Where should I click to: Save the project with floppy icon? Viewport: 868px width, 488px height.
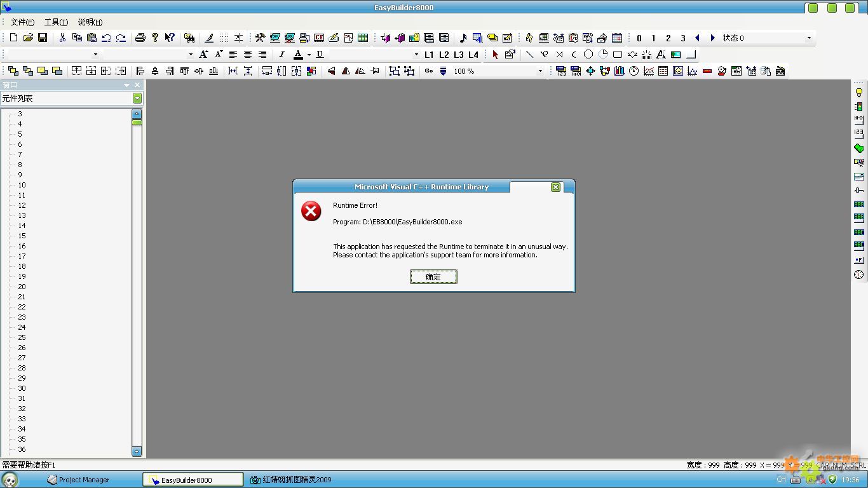point(43,38)
